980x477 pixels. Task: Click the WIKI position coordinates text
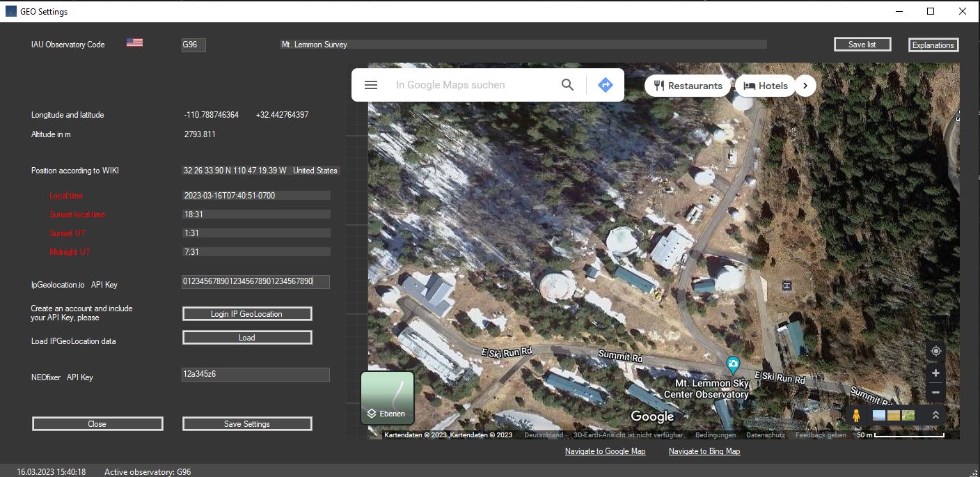click(235, 171)
